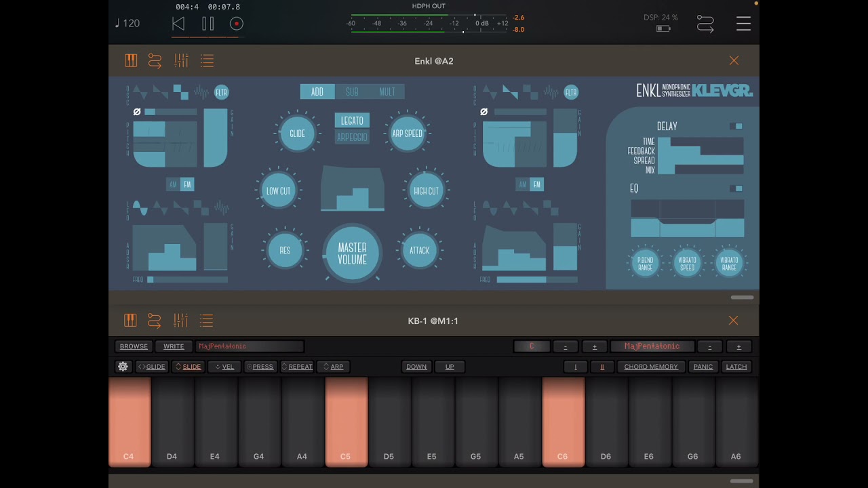
Task: Rewind transport to start
Action: 178,24
